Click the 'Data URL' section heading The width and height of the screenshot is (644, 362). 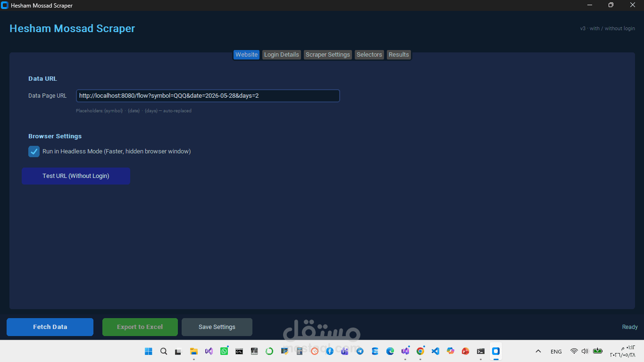coord(42,79)
